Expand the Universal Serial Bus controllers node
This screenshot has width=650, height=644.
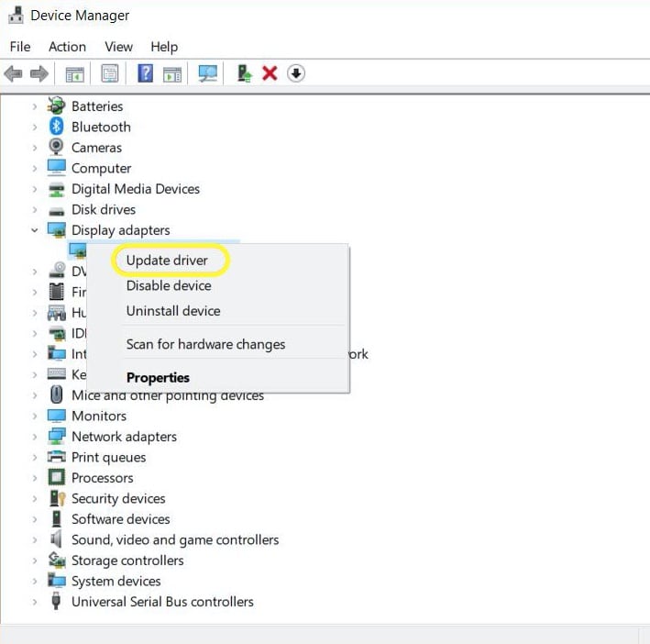[35, 602]
